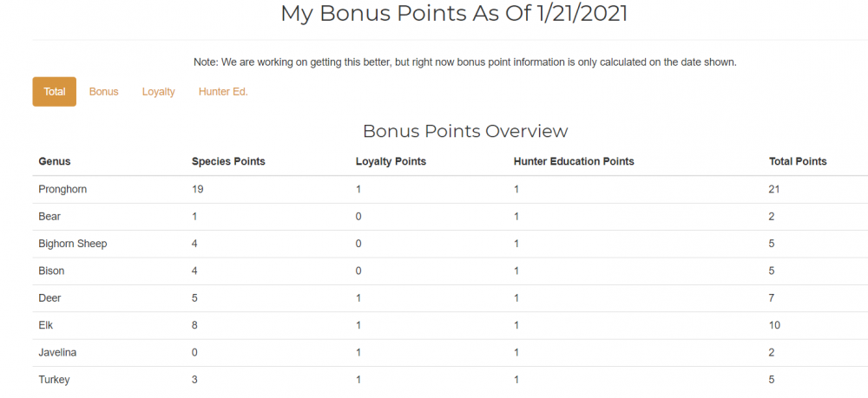Click the Bighorn Sheep row label
This screenshot has width=868, height=398.
pyautogui.click(x=73, y=244)
